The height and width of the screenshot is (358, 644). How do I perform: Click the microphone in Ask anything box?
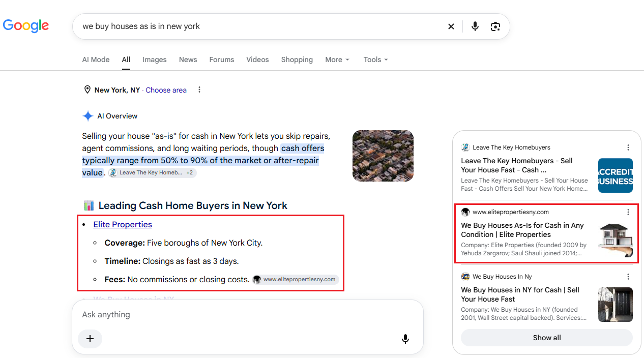click(x=405, y=339)
